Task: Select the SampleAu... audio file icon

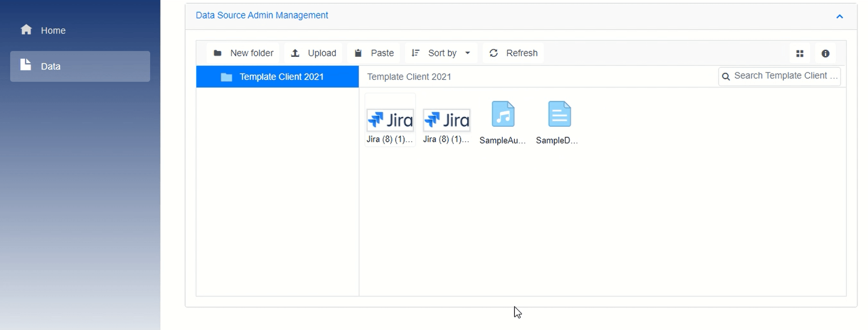Action: [503, 114]
